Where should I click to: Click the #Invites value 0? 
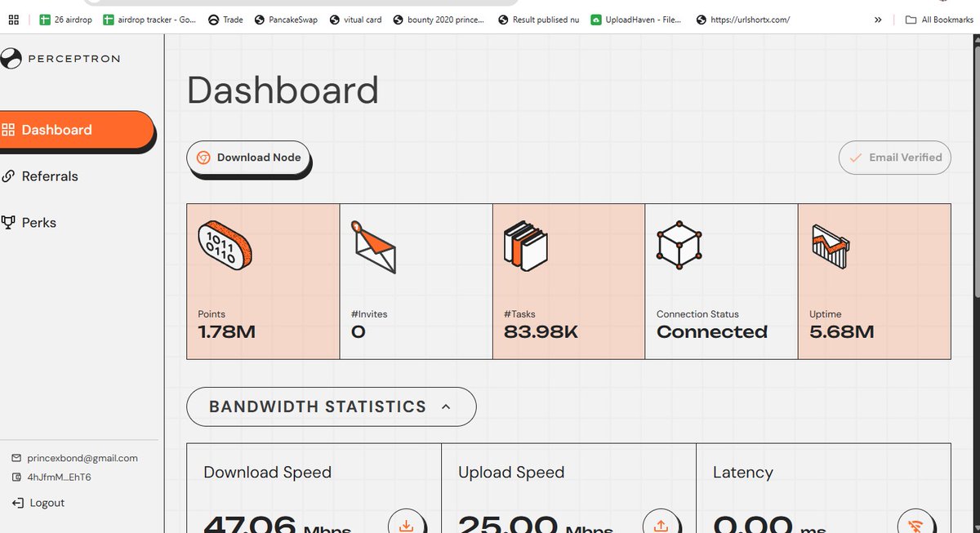[x=358, y=332]
